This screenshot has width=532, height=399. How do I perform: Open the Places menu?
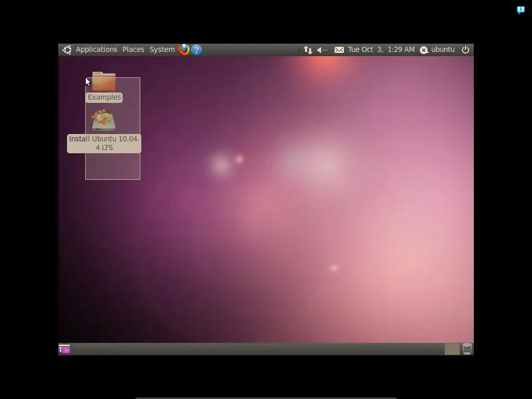(134, 49)
